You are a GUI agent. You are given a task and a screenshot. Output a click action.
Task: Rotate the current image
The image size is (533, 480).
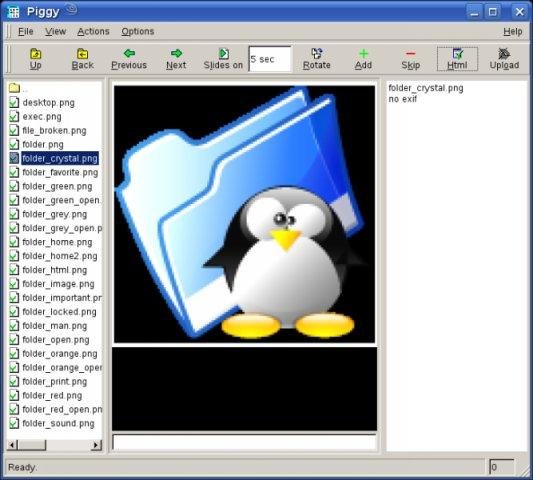pyautogui.click(x=316, y=59)
